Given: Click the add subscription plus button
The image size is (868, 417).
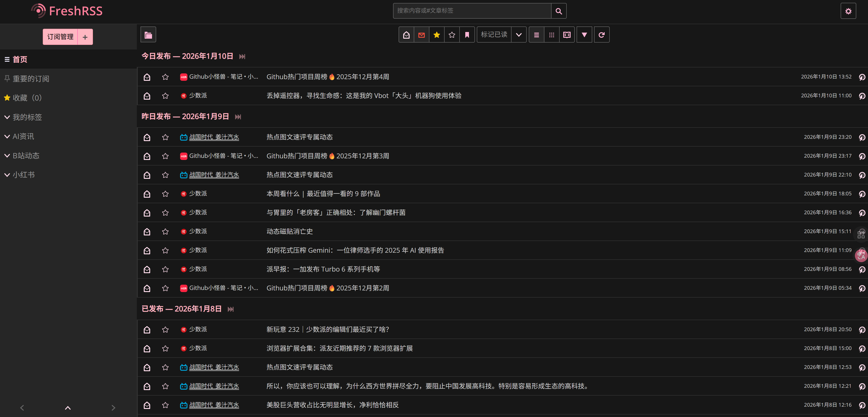Looking at the screenshot, I should coord(85,37).
